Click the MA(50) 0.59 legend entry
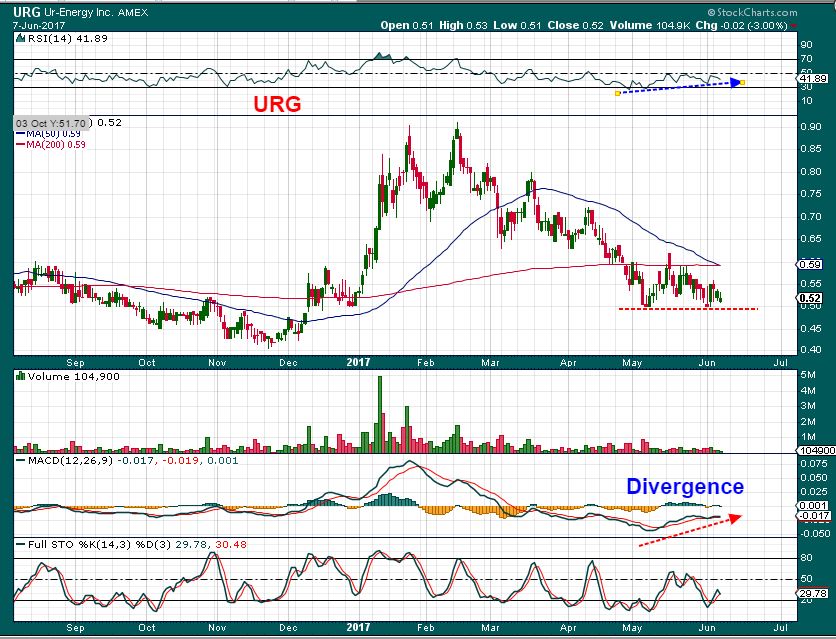The width and height of the screenshot is (836, 639). 49,134
